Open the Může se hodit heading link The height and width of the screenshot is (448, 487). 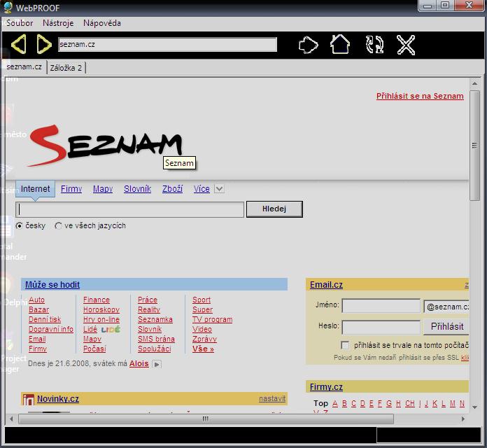click(52, 285)
